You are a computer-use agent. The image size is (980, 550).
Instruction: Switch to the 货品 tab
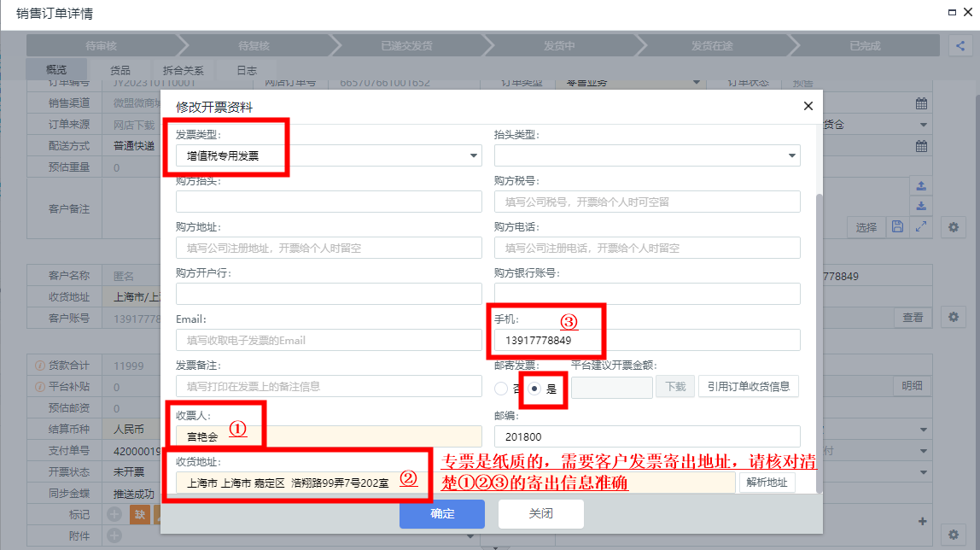pos(120,70)
